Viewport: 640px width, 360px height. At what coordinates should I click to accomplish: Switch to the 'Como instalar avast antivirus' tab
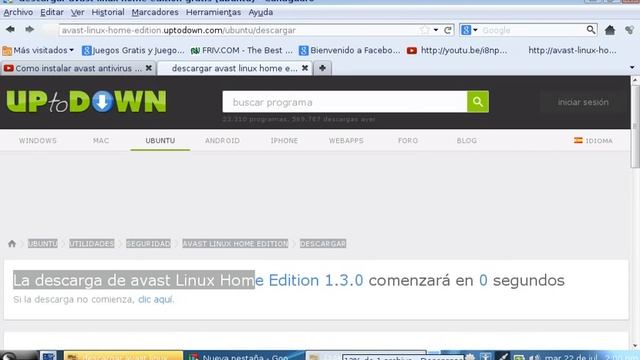pyautogui.click(x=78, y=68)
